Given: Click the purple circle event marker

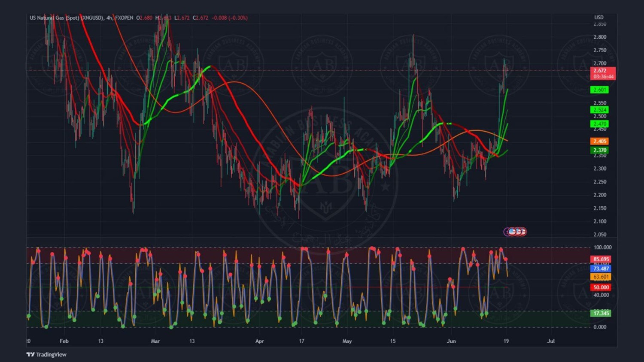Looking at the screenshot, I should [x=507, y=232].
